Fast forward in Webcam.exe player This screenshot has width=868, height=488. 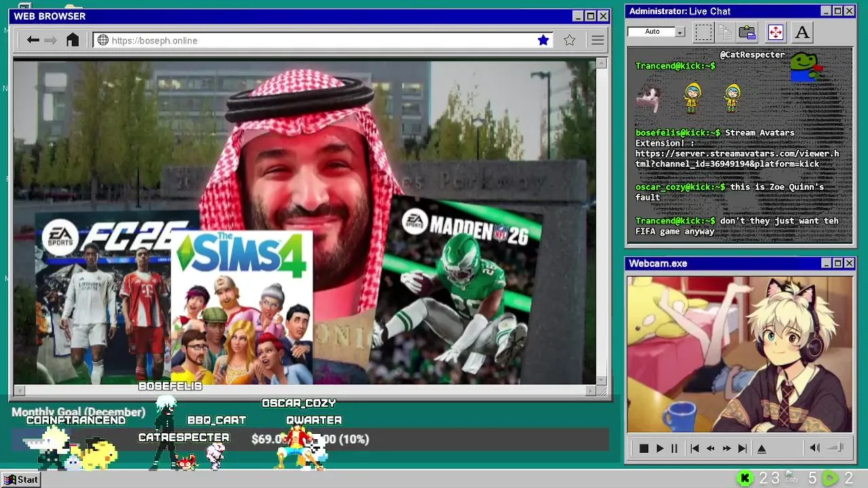pos(726,448)
